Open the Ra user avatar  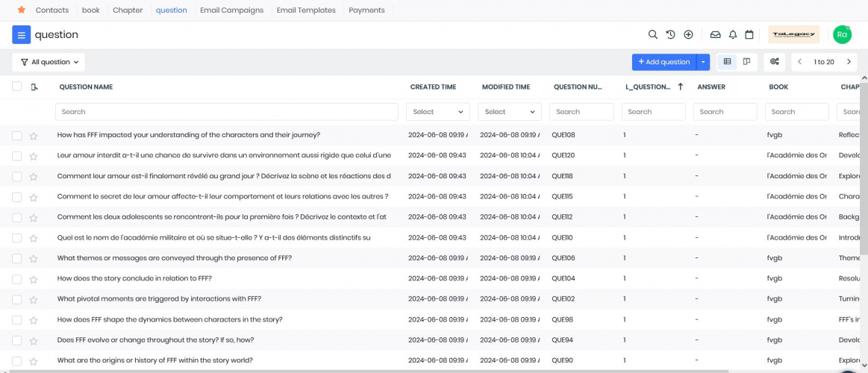pos(842,34)
